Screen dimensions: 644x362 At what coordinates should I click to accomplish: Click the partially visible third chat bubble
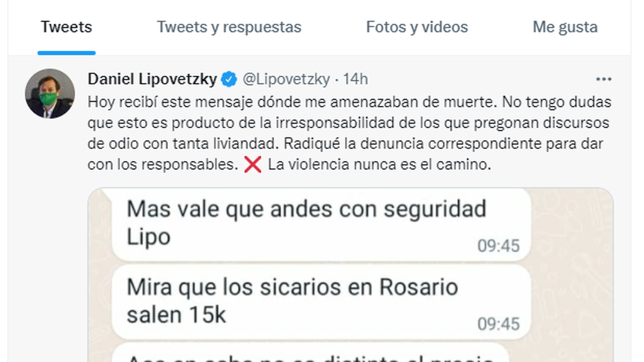click(310, 353)
